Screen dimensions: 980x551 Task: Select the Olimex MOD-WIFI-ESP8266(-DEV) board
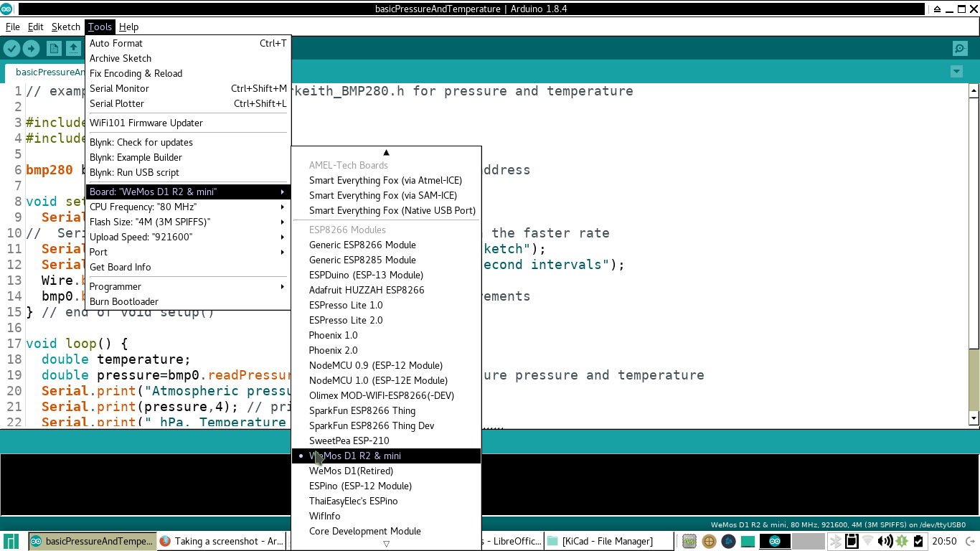point(386,395)
